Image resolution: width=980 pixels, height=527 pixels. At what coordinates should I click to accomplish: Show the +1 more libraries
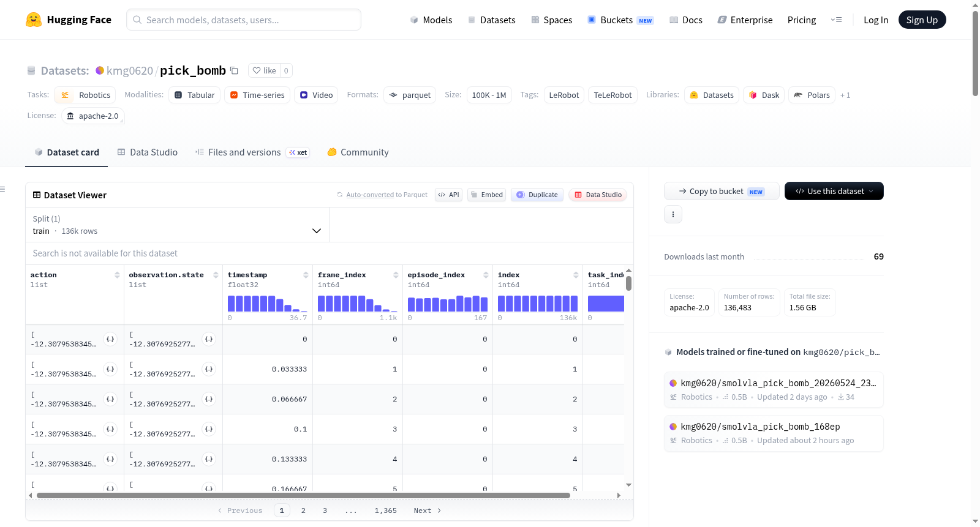(x=845, y=95)
